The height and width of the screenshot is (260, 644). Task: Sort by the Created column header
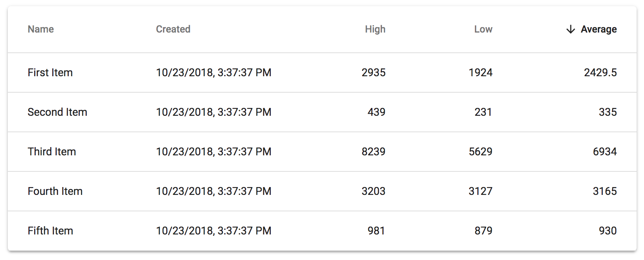click(x=173, y=29)
